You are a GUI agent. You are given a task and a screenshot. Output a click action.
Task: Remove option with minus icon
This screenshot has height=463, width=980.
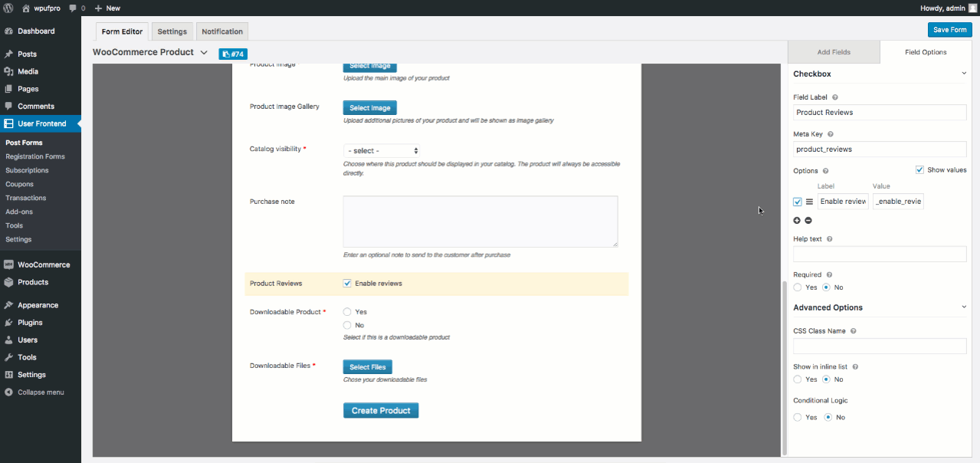point(808,220)
